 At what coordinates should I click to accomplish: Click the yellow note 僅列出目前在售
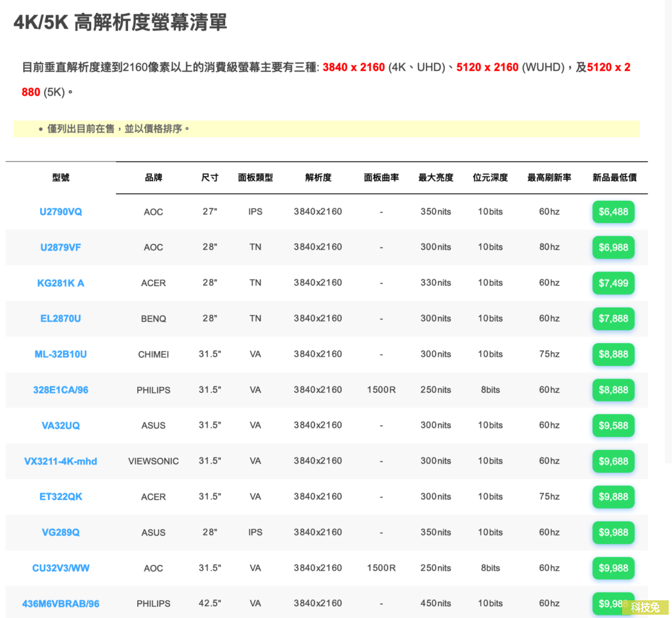pyautogui.click(x=327, y=129)
